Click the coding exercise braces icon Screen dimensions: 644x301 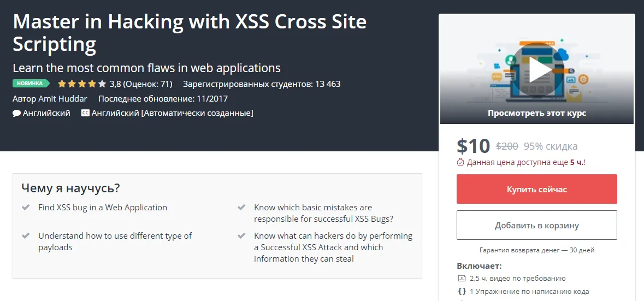tap(462, 291)
